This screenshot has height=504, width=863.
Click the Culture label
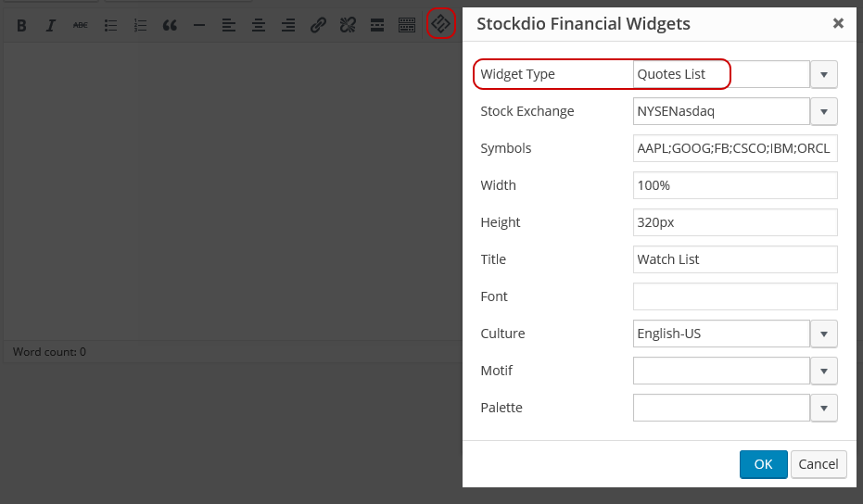pos(502,334)
